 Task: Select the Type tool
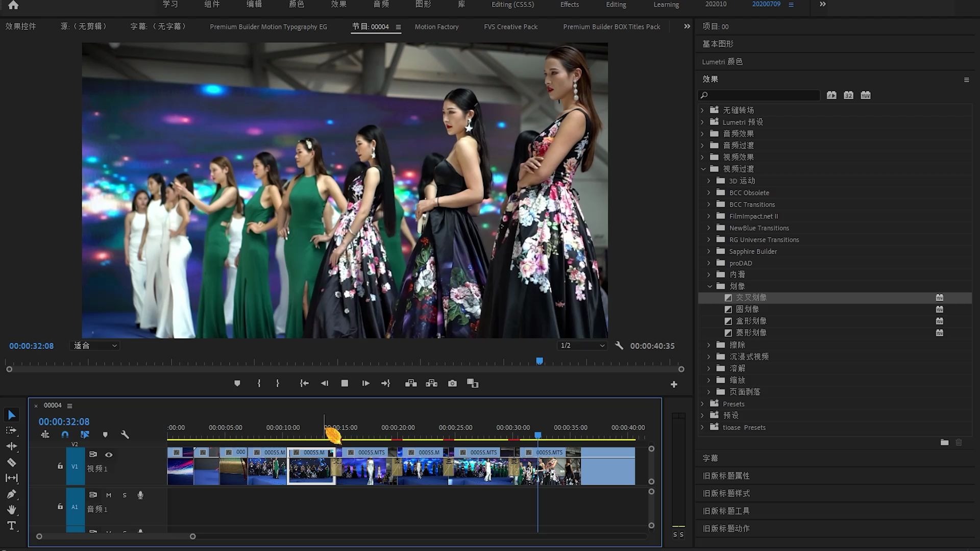11,525
